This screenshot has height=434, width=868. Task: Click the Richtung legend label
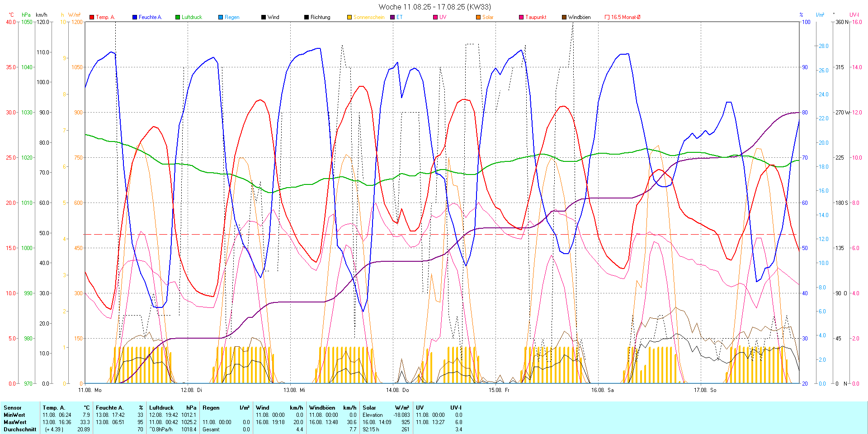pyautogui.click(x=320, y=17)
